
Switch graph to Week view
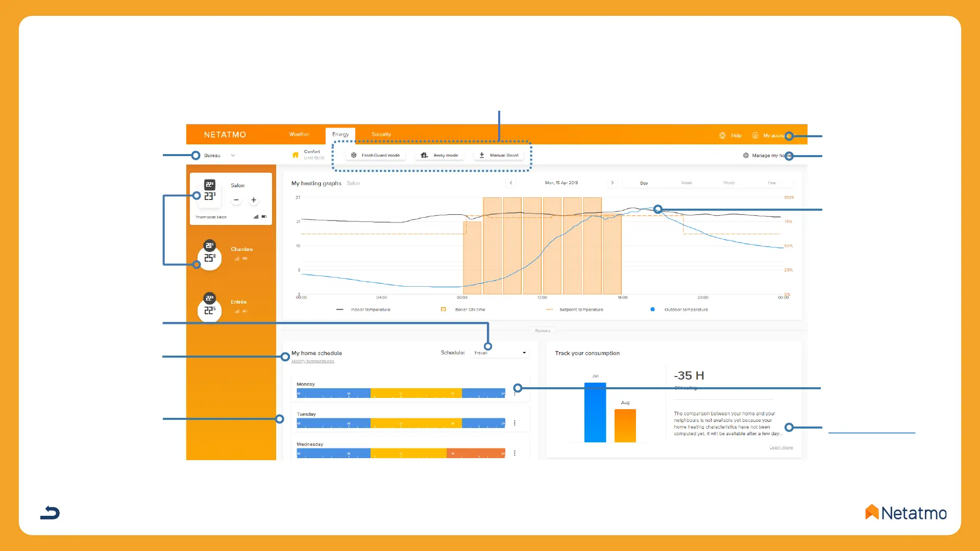[x=687, y=183]
